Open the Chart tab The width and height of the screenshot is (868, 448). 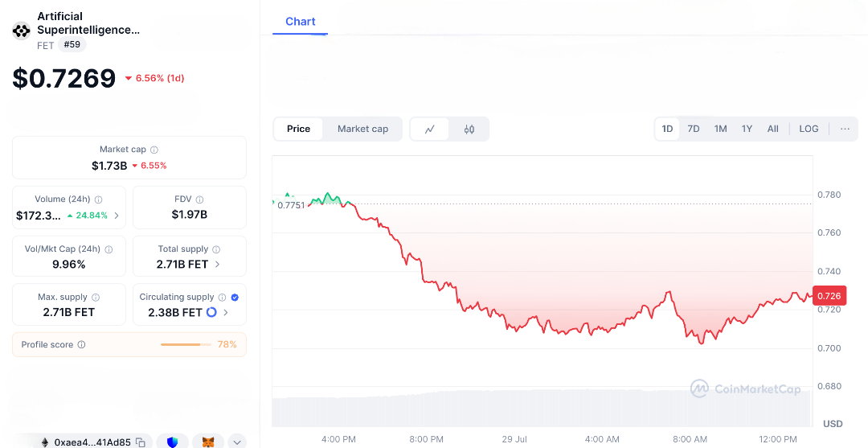300,22
